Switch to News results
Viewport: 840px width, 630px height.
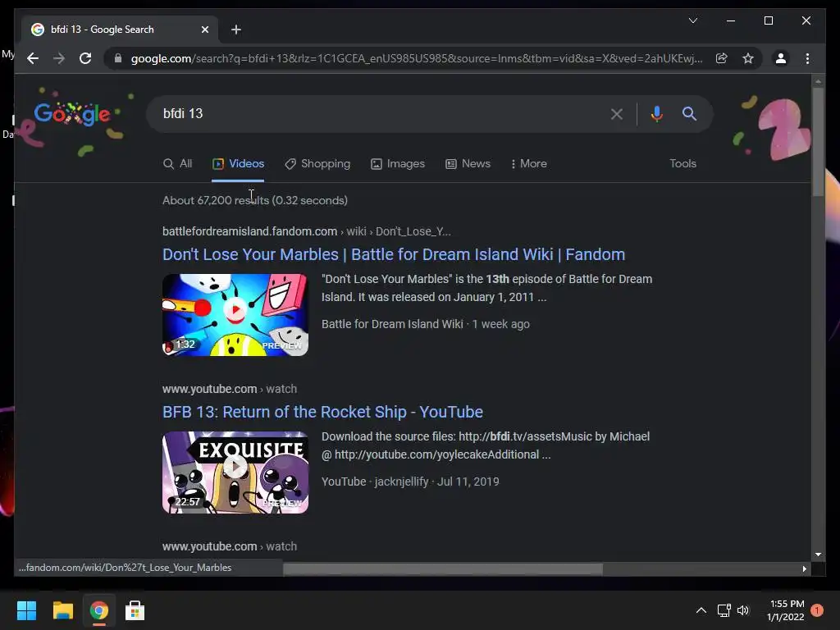point(468,164)
